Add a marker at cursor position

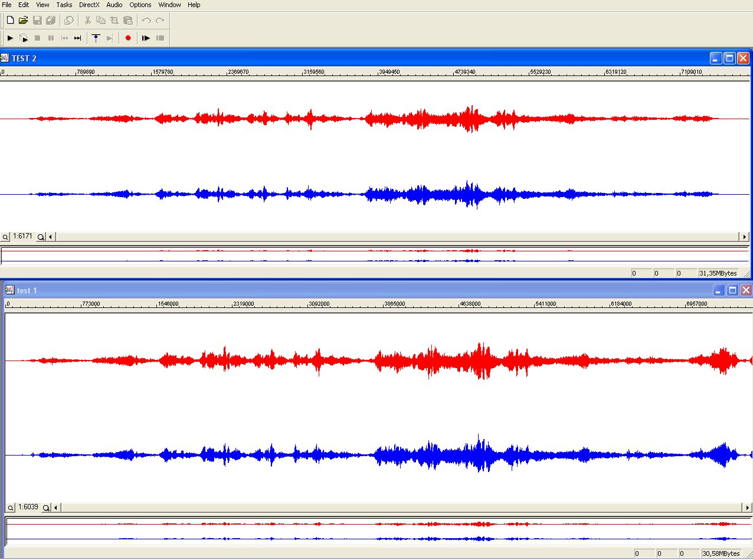pos(96,38)
